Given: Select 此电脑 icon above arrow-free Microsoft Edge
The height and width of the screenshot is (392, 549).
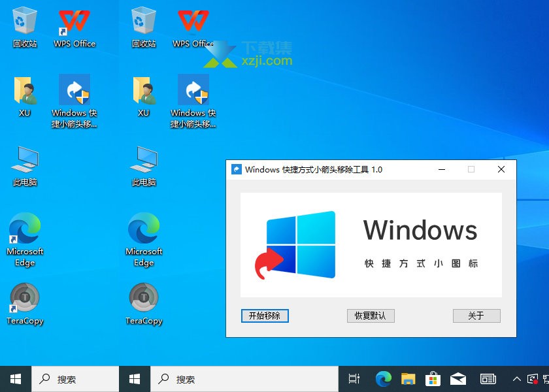Looking at the screenshot, I should [x=144, y=167].
